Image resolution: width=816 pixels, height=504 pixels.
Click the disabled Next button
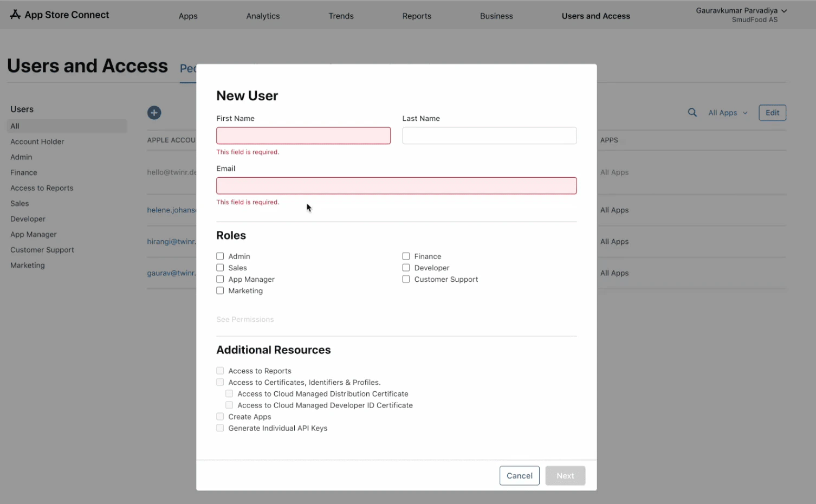(565, 476)
